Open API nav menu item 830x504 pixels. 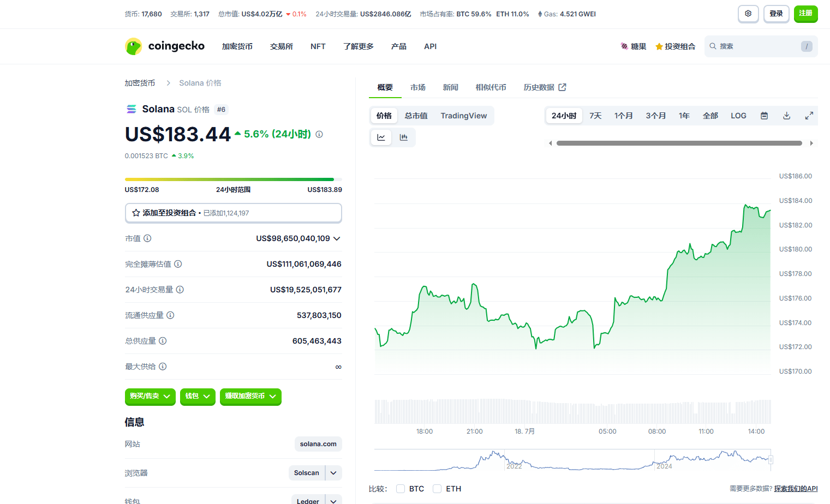[x=431, y=46]
